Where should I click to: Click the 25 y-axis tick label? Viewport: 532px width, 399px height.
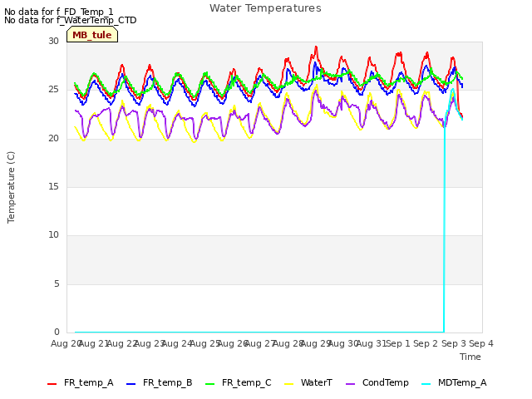coord(53,90)
